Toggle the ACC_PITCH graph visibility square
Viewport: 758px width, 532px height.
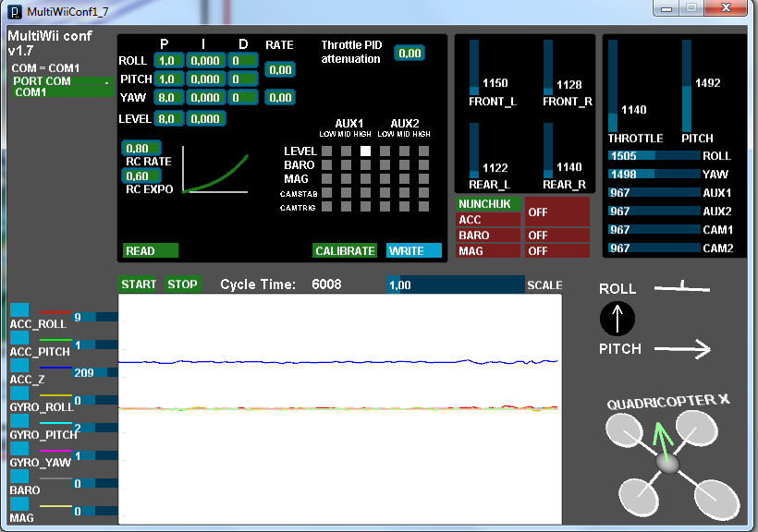[19, 337]
